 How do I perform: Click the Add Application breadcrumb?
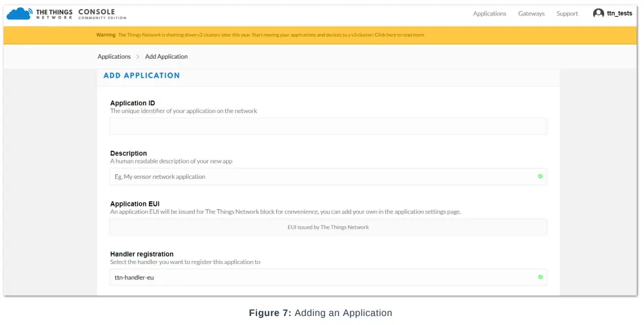[x=166, y=56]
